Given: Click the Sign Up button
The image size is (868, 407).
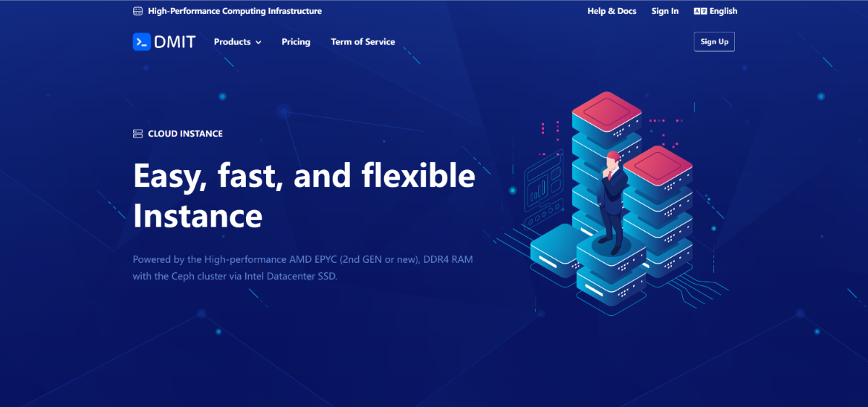Looking at the screenshot, I should pyautogui.click(x=714, y=42).
